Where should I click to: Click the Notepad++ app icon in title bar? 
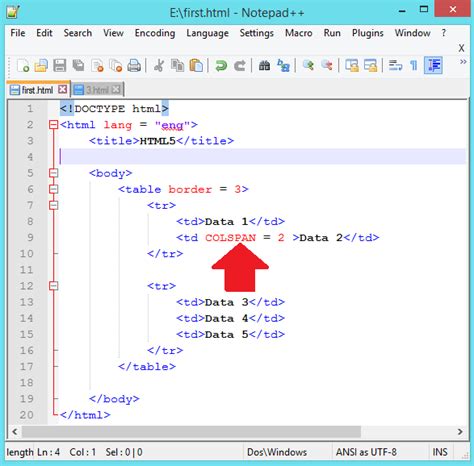point(14,12)
